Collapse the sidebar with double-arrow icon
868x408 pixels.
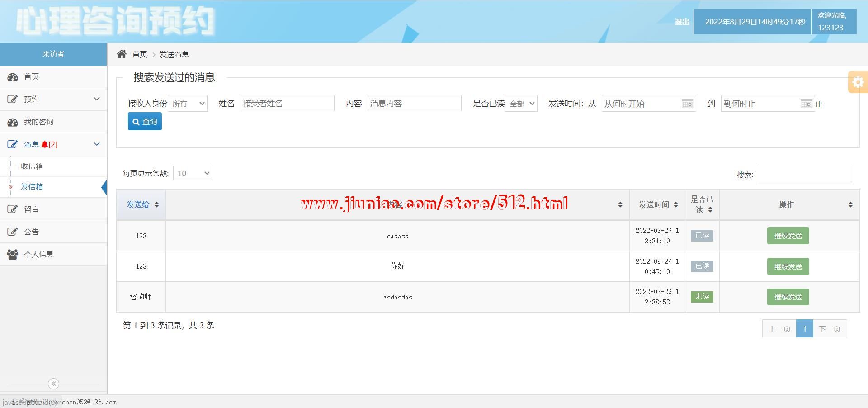[x=53, y=384]
